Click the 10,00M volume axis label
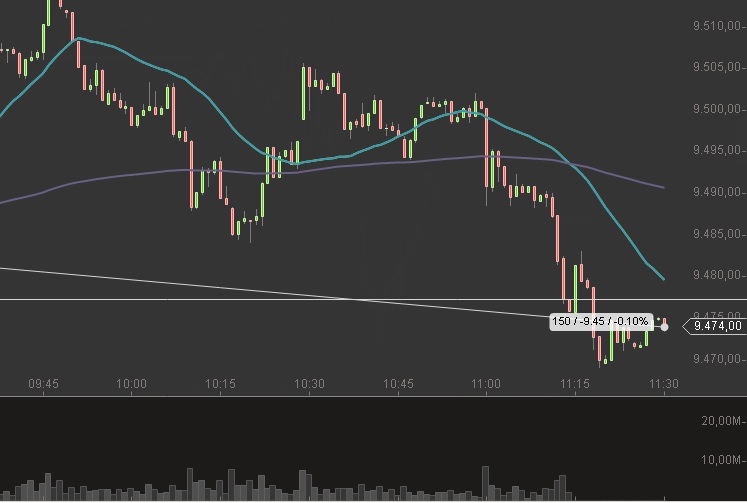Screen dimensions: 747x503 coord(722,460)
